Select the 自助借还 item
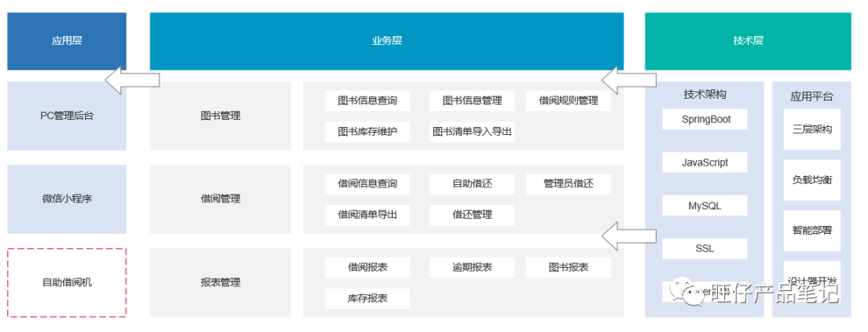 472,184
